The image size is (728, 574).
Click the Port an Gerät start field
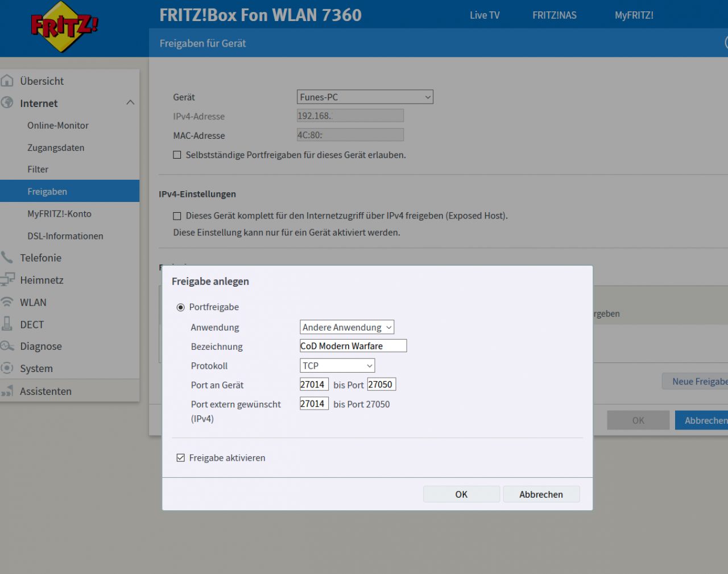[x=314, y=385]
